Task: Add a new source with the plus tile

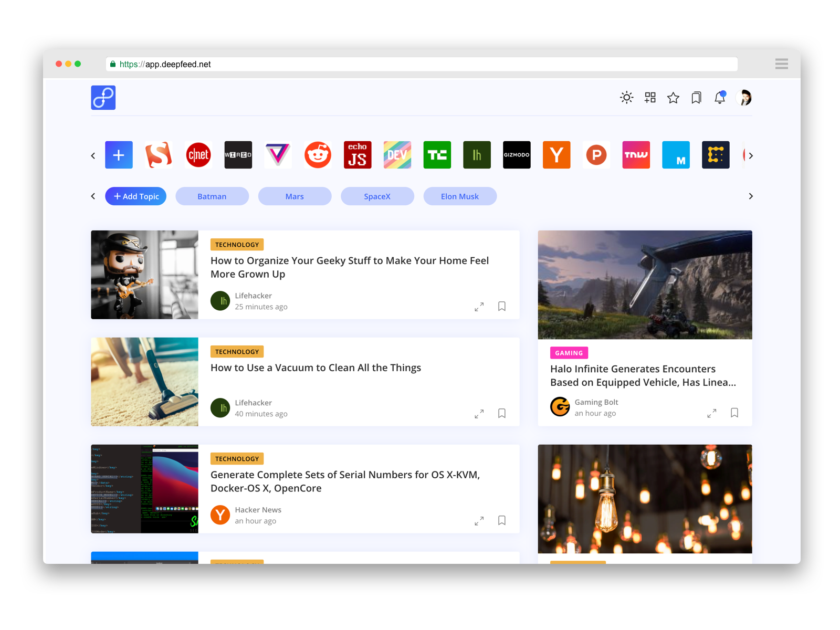Action: point(119,155)
